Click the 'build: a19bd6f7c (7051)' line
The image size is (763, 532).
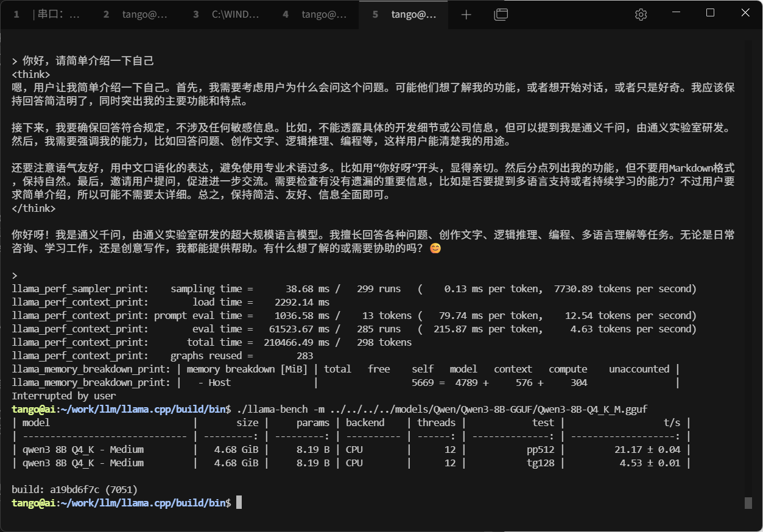point(75,489)
